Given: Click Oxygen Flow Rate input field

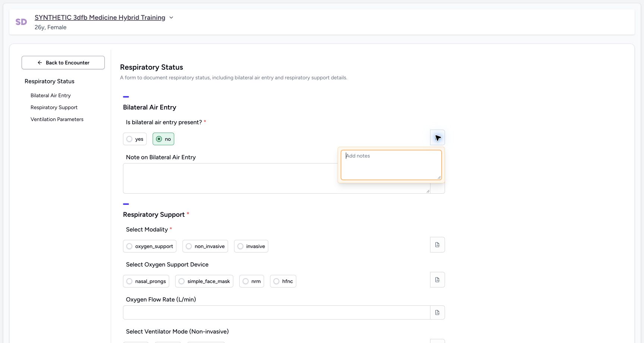Looking at the screenshot, I should tap(277, 312).
